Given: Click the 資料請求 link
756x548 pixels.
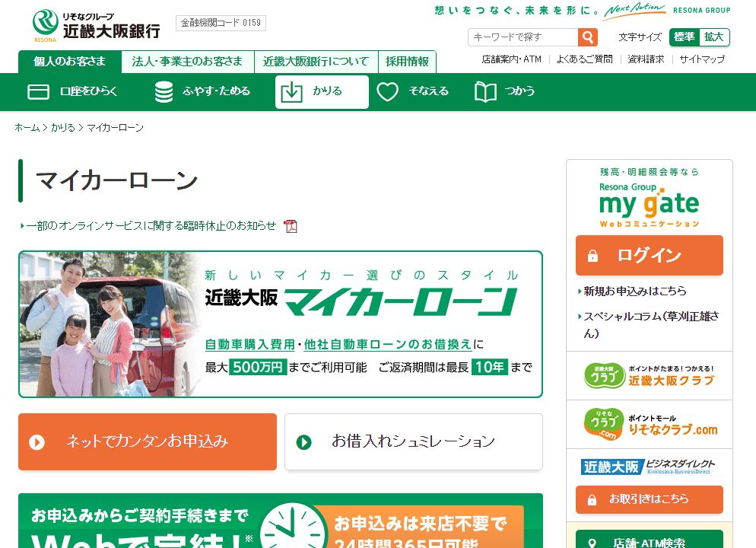Looking at the screenshot, I should 646,59.
